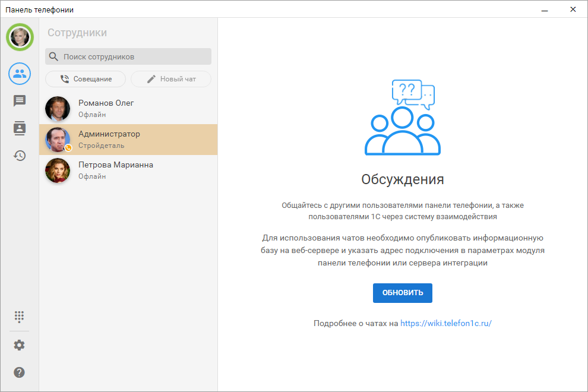Image resolution: width=588 pixels, height=392 pixels.
Task: Click own profile avatar with green ring
Action: click(x=20, y=37)
